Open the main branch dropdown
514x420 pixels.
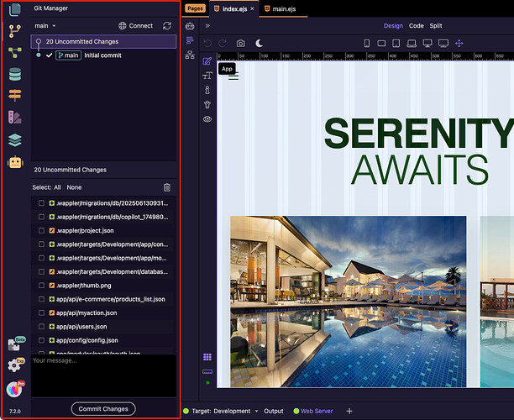tap(45, 26)
